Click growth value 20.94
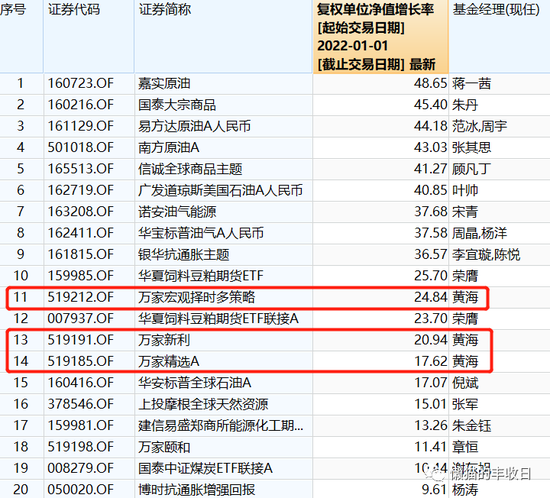This screenshot has width=550, height=498. coord(430,340)
